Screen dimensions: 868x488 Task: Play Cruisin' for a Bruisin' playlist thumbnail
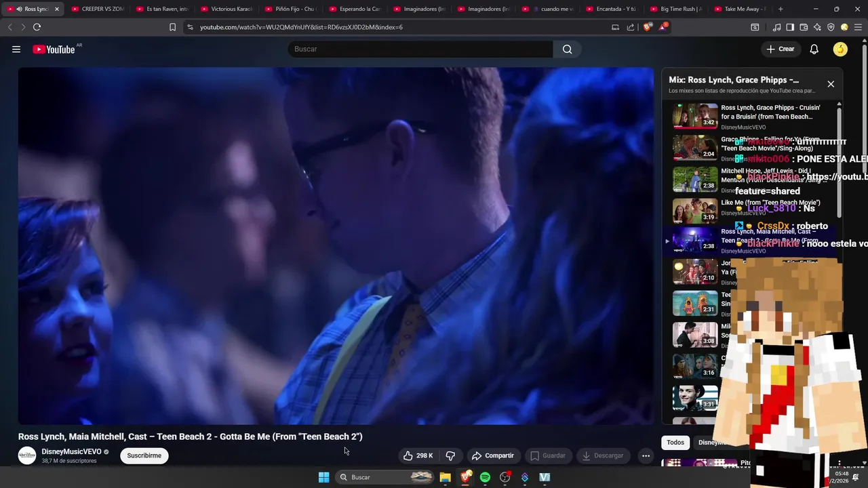(x=695, y=116)
